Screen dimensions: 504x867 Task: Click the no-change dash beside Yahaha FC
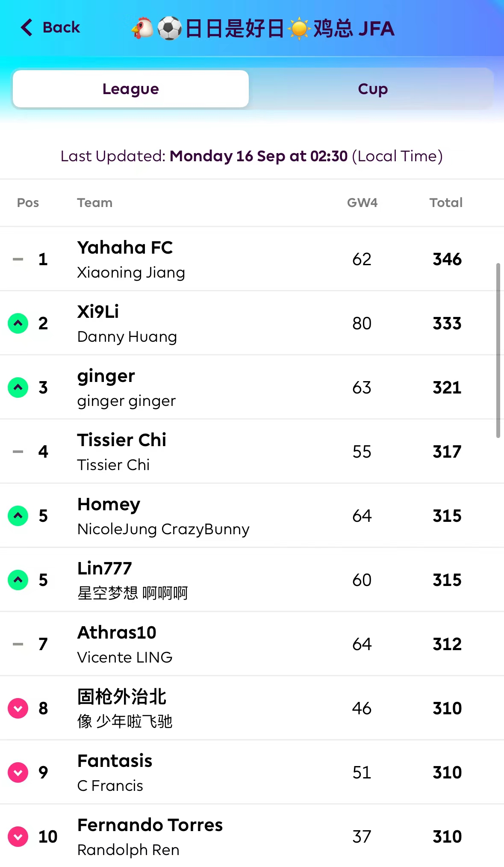click(x=18, y=259)
